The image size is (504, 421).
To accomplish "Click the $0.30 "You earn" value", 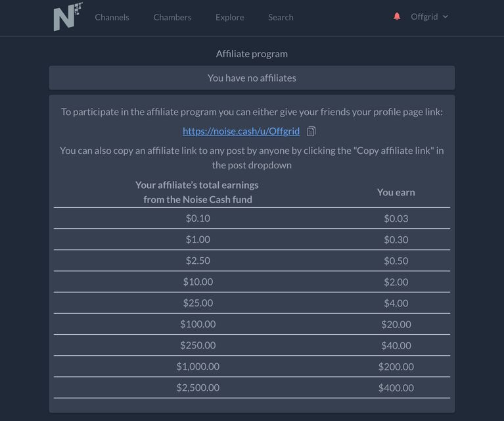I will click(x=396, y=239).
